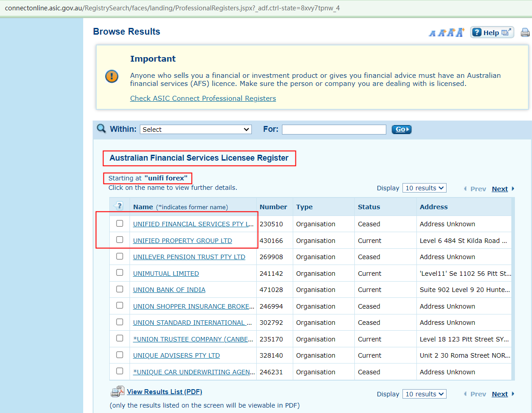Click the printer icon
532x413 pixels.
point(525,32)
